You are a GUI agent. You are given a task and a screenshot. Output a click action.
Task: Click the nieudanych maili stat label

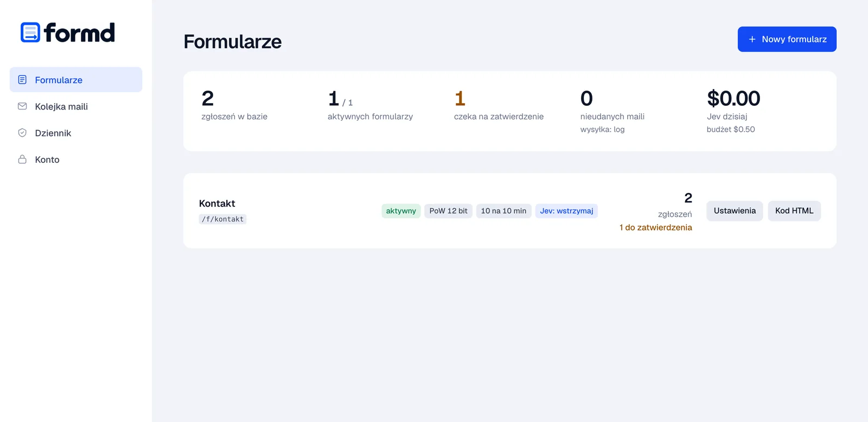pyautogui.click(x=612, y=117)
